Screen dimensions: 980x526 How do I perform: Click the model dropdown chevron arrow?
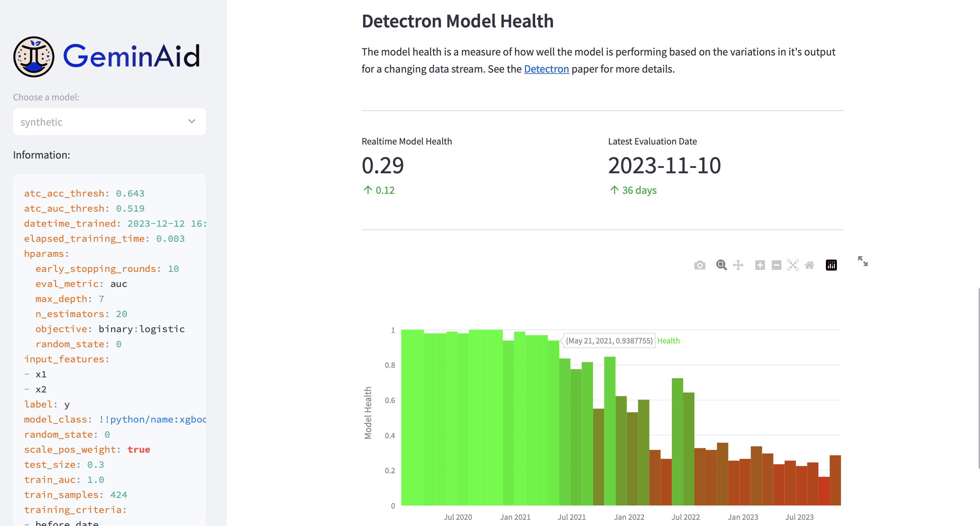coord(191,121)
